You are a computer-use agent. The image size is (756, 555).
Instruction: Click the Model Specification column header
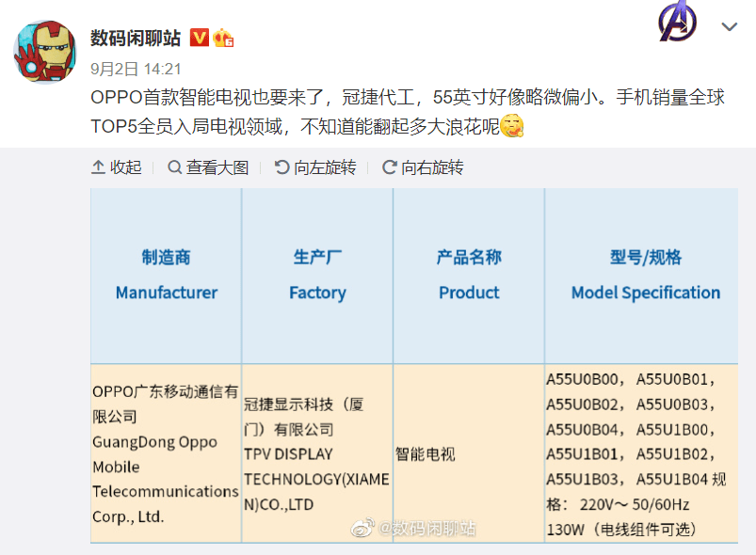coord(644,293)
